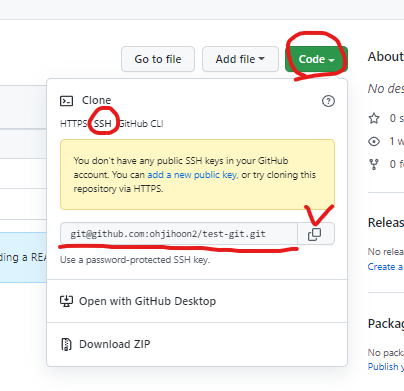Click the star icon in About sidebar

374,118
